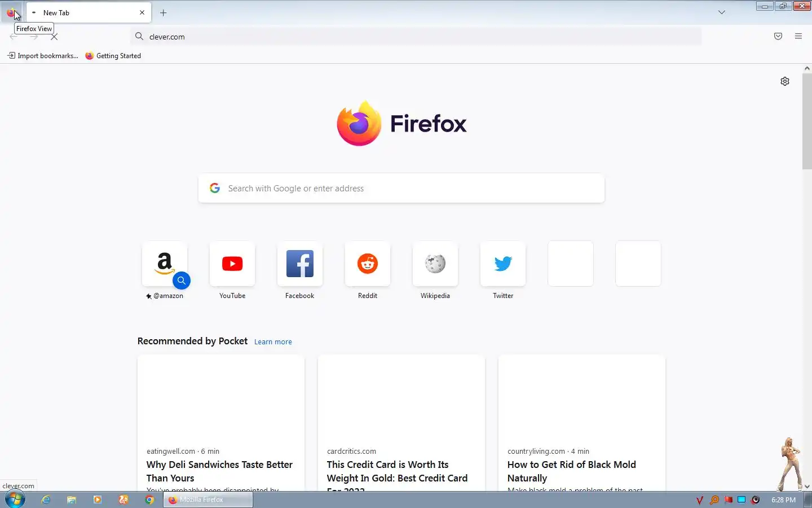Click the countryliving.com article thumbnail
This screenshot has height=508, width=812.
[x=582, y=397]
